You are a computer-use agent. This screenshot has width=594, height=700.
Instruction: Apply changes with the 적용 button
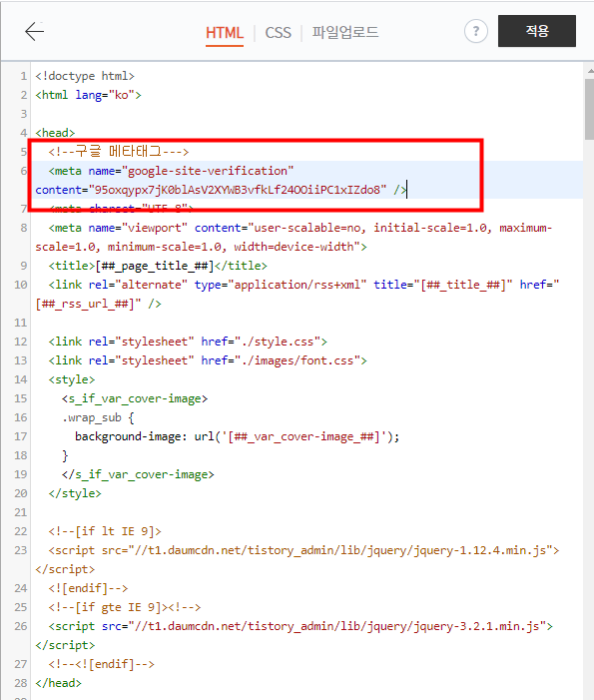coord(537,31)
